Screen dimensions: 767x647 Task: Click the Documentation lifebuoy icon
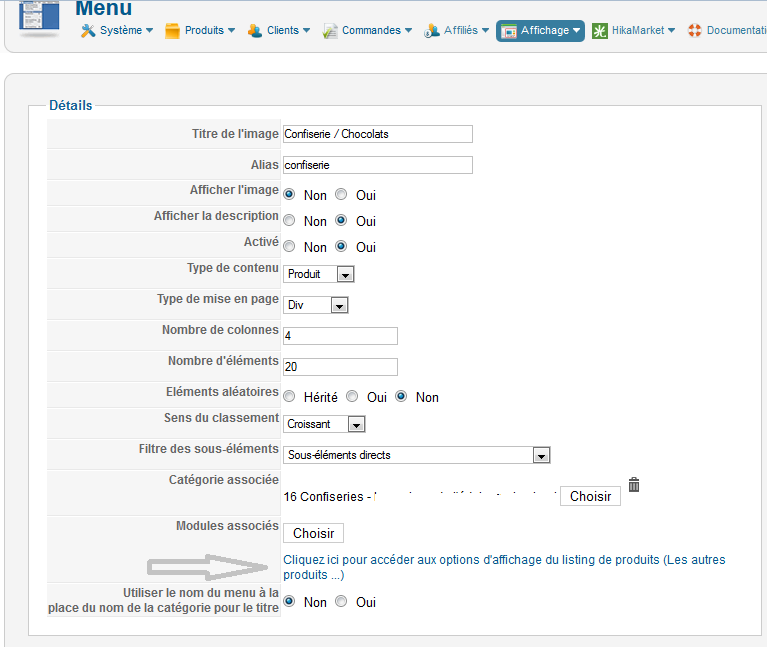[x=695, y=30]
